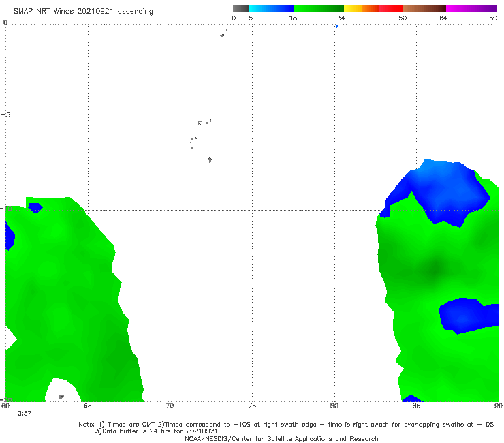Image resolution: width=504 pixels, height=443 pixels.
Task: Click the longitude axis label '65'
Action: [x=88, y=406]
